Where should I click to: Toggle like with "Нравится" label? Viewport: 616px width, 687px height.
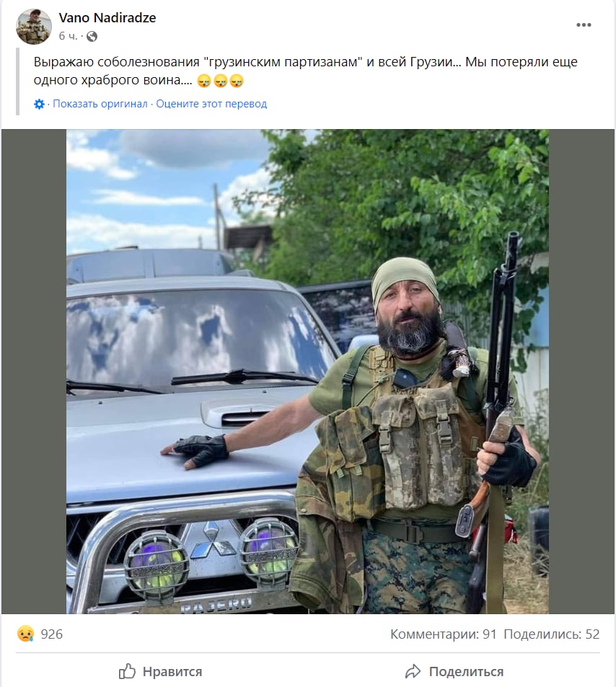[172, 671]
